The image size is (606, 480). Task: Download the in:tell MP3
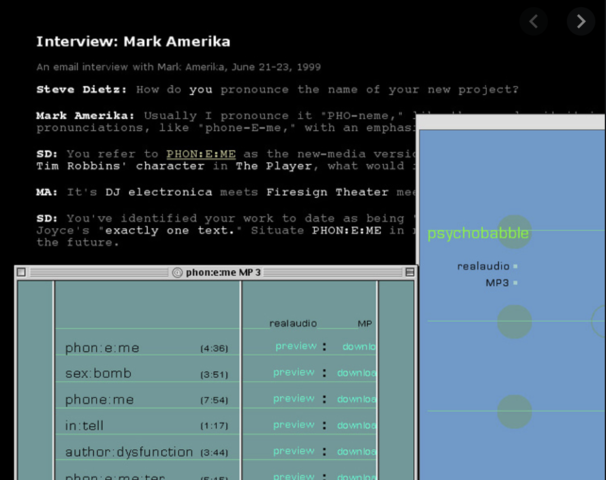click(356, 426)
